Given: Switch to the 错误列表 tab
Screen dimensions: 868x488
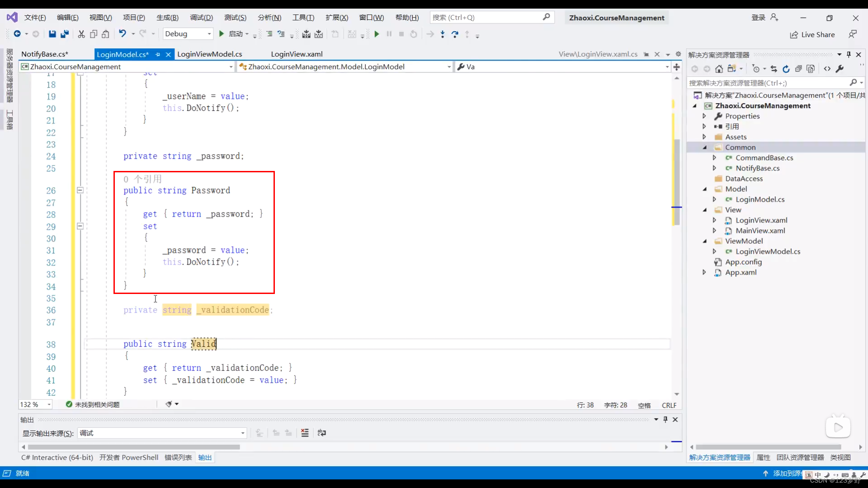Looking at the screenshot, I should tap(178, 458).
